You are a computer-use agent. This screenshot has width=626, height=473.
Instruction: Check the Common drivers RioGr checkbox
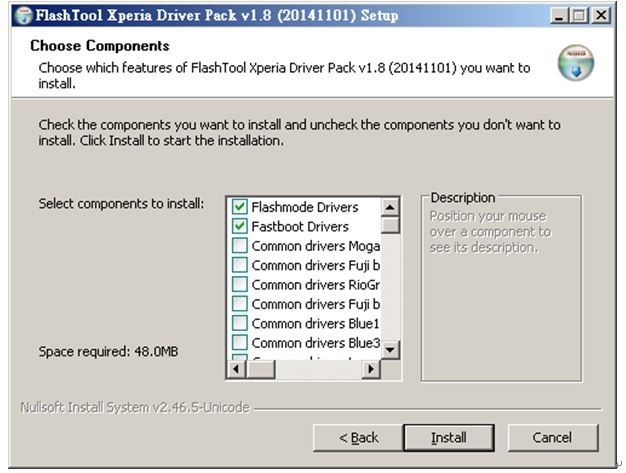click(x=240, y=285)
